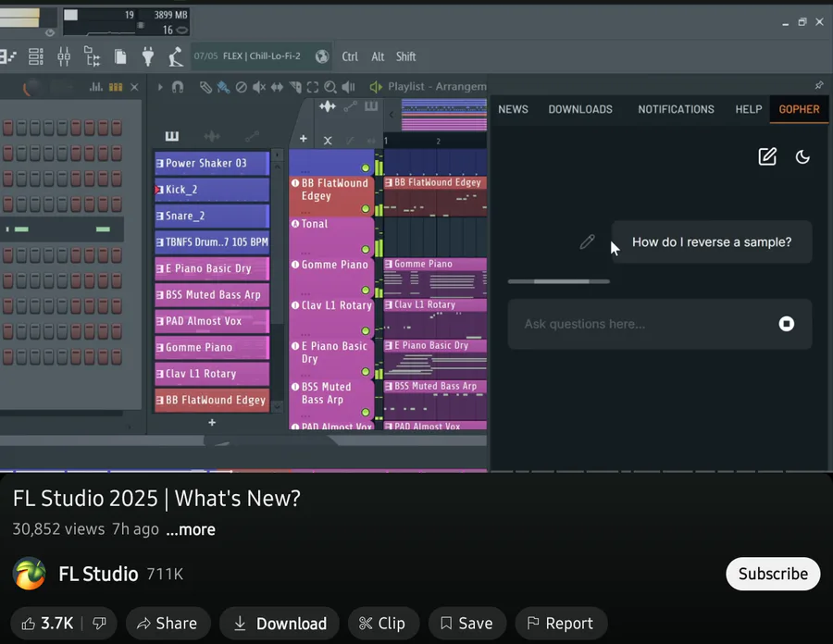This screenshot has height=644, width=833.
Task: Open graph editor bars icon in Channel Rack
Action: (x=96, y=87)
